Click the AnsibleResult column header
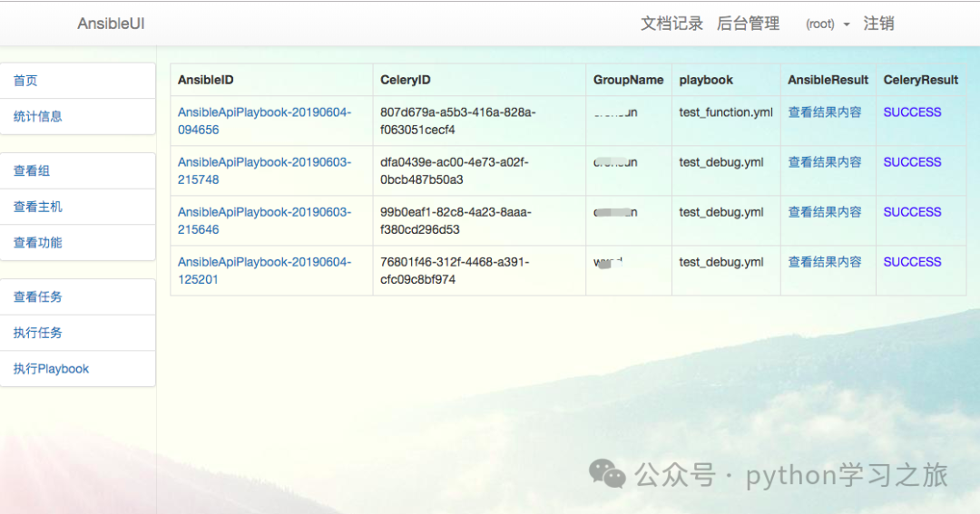Image resolution: width=980 pixels, height=514 pixels. [x=828, y=80]
